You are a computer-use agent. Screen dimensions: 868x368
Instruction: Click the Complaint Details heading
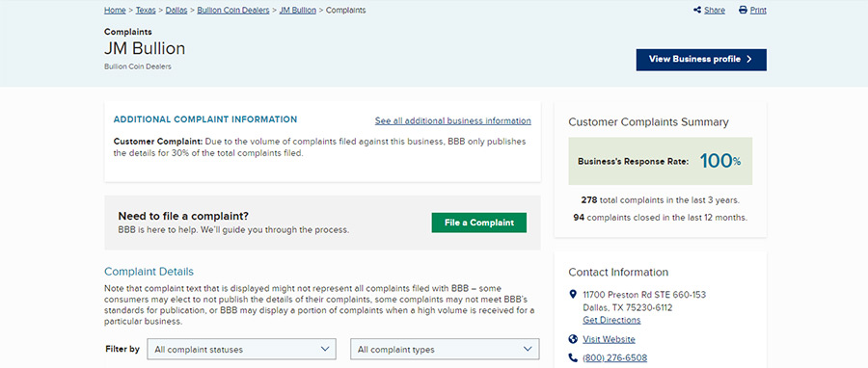pyautogui.click(x=149, y=272)
